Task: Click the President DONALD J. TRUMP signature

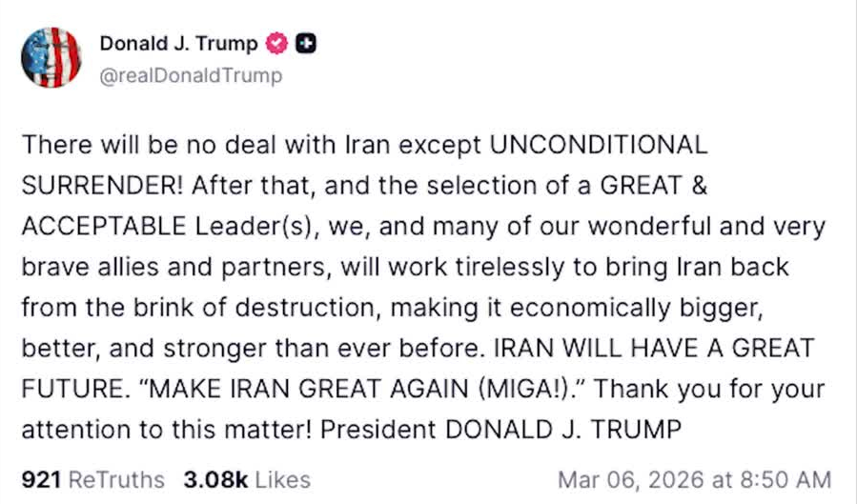Action: [x=501, y=429]
